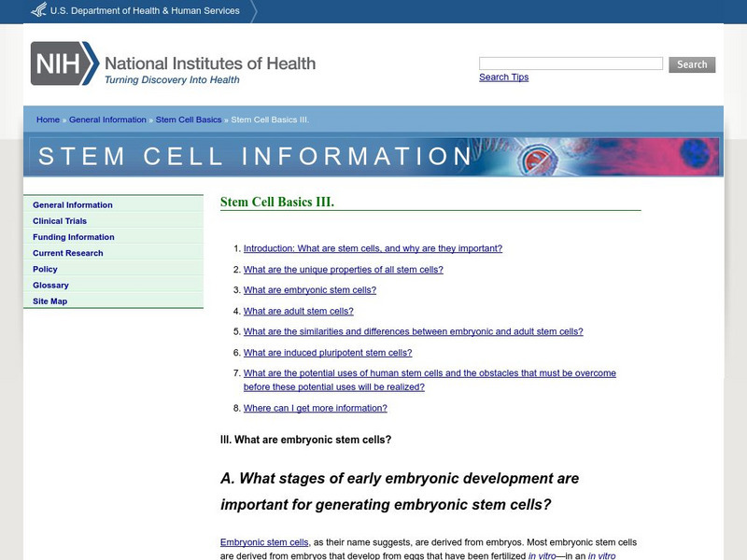The width and height of the screenshot is (747, 560).
Task: Open Stem Cell Basics breadcrumb link
Action: [x=189, y=119]
